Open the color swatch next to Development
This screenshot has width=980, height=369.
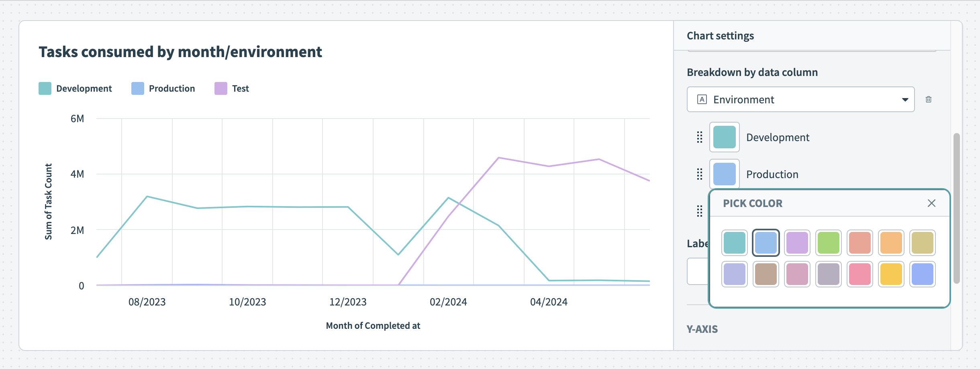click(725, 137)
